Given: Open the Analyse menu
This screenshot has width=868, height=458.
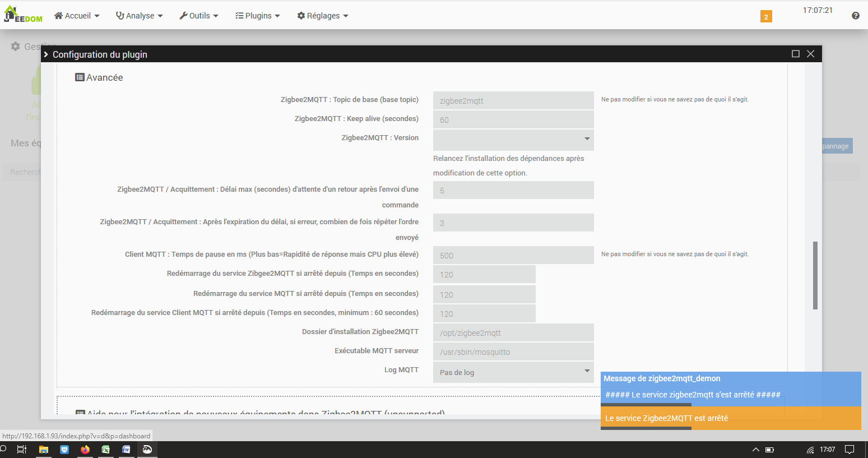Looking at the screenshot, I should (x=140, y=16).
